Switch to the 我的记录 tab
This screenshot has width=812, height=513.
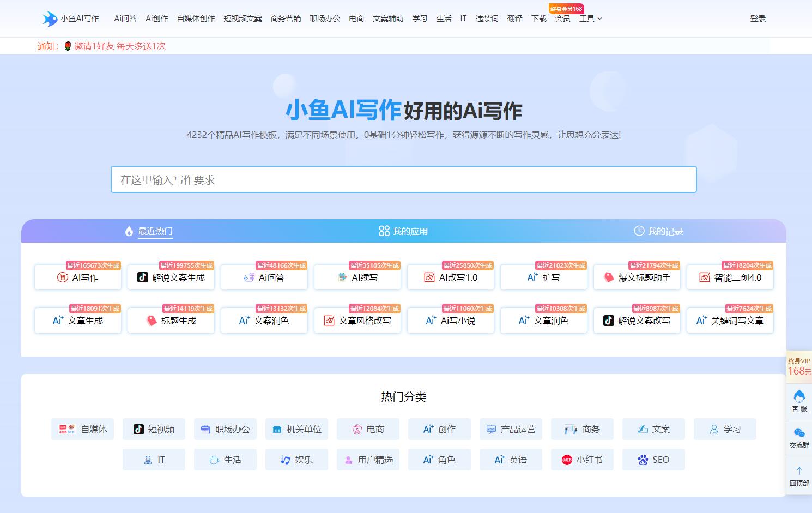pyautogui.click(x=658, y=231)
